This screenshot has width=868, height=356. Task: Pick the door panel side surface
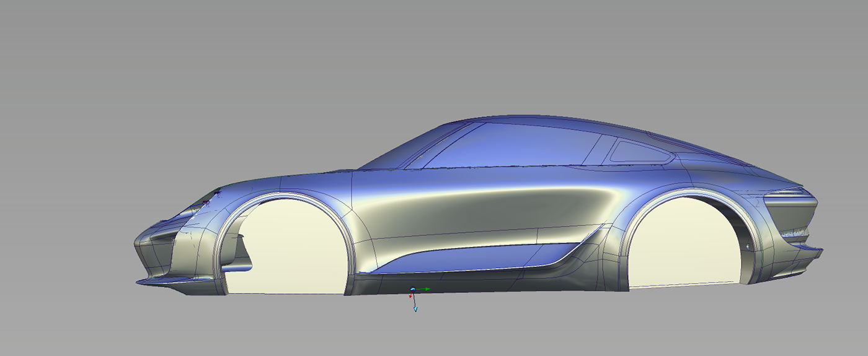click(471, 211)
